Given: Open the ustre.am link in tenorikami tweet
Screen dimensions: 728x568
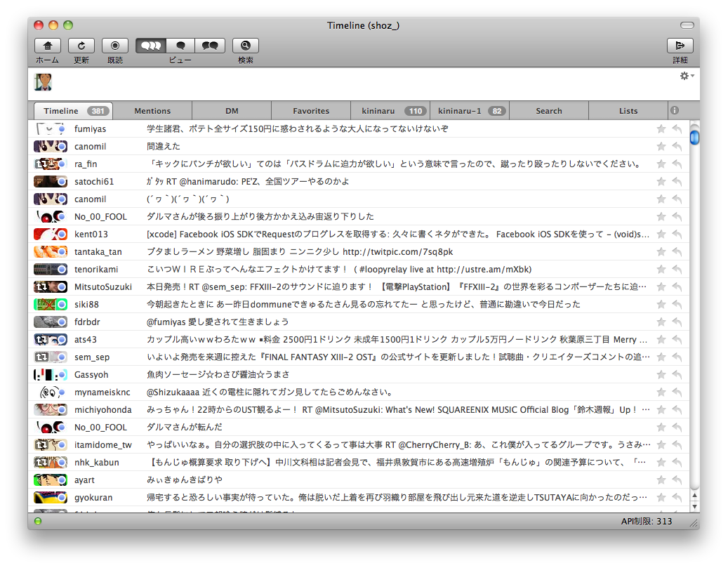Looking at the screenshot, I should pyautogui.click(x=483, y=270).
